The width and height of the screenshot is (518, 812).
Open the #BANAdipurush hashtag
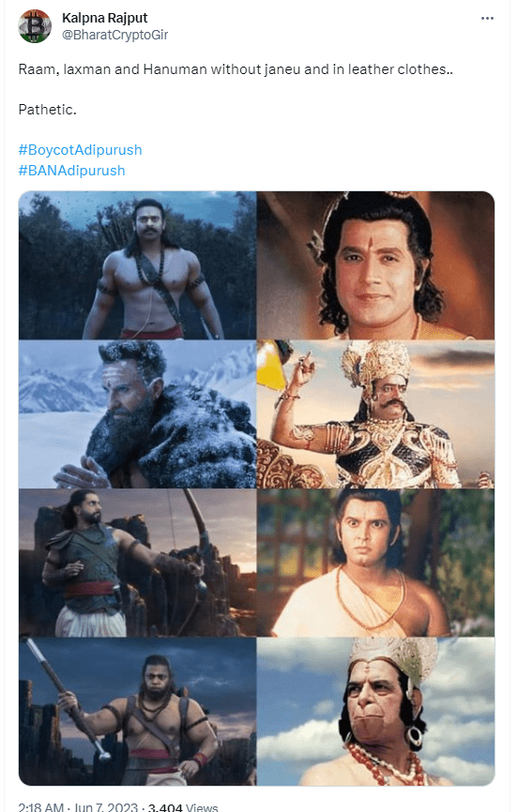71,171
